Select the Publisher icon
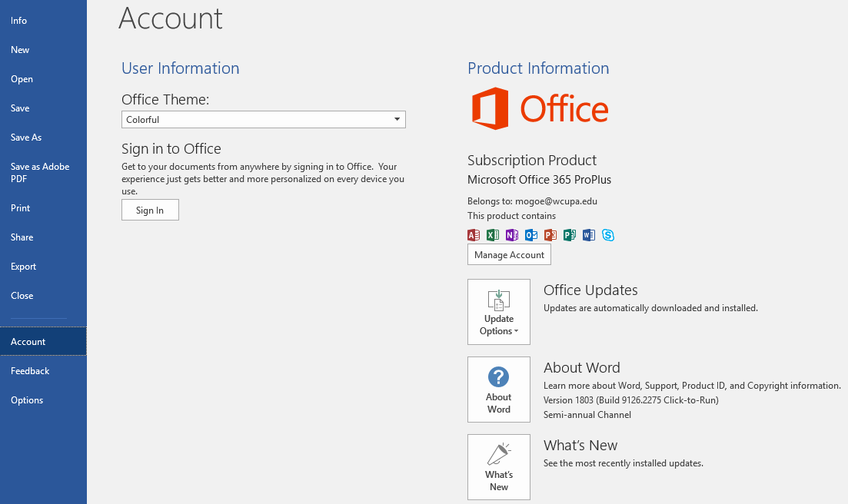The width and height of the screenshot is (848, 504). pyautogui.click(x=570, y=235)
